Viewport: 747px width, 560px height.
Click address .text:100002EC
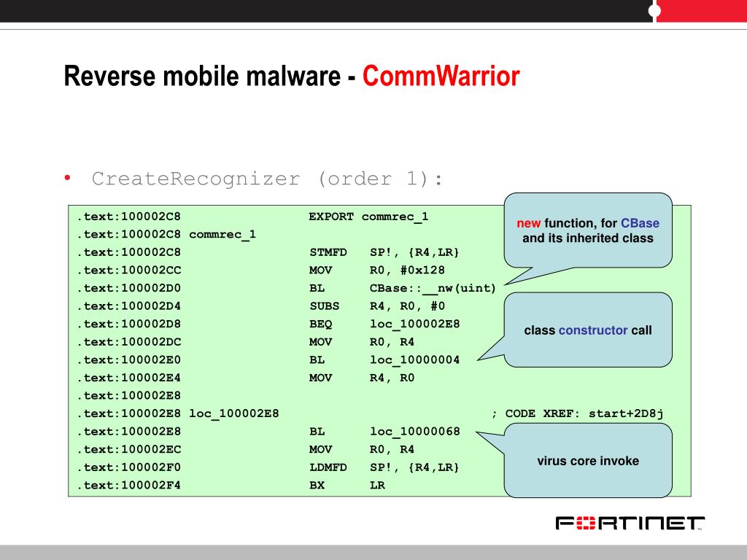click(128, 449)
